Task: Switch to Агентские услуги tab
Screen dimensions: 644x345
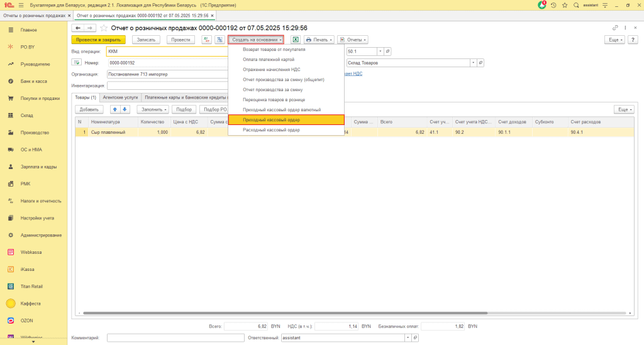Action: click(120, 97)
